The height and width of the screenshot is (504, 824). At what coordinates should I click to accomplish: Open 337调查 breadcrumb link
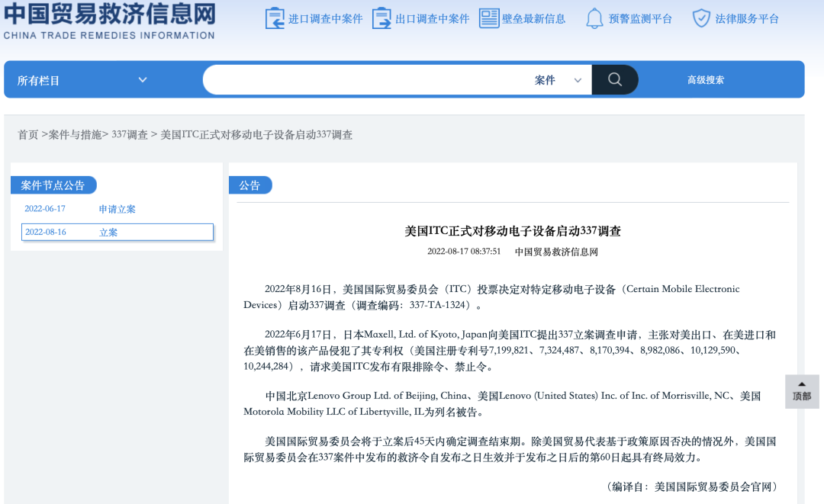129,135
